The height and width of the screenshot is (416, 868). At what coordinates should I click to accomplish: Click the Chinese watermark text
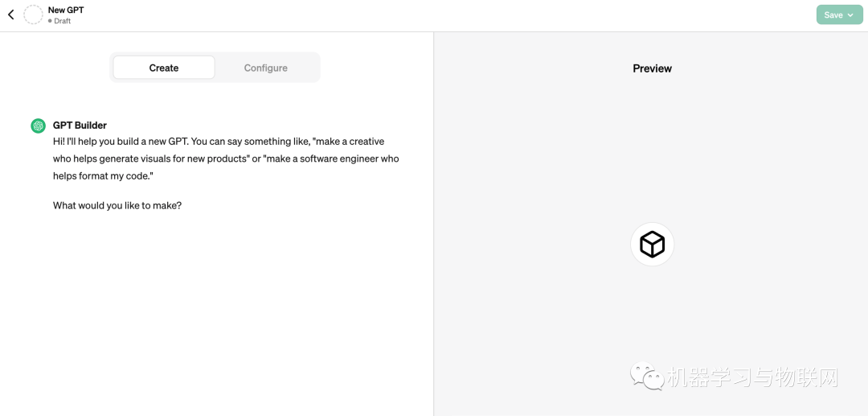[752, 377]
